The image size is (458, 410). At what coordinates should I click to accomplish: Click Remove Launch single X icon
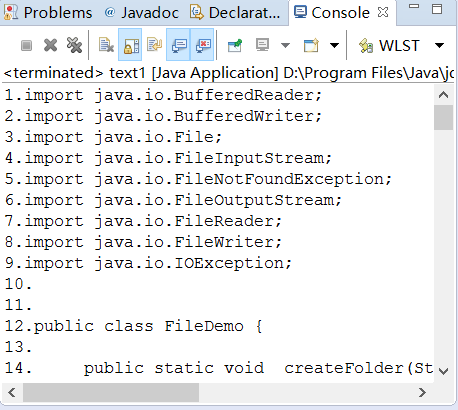(50, 45)
